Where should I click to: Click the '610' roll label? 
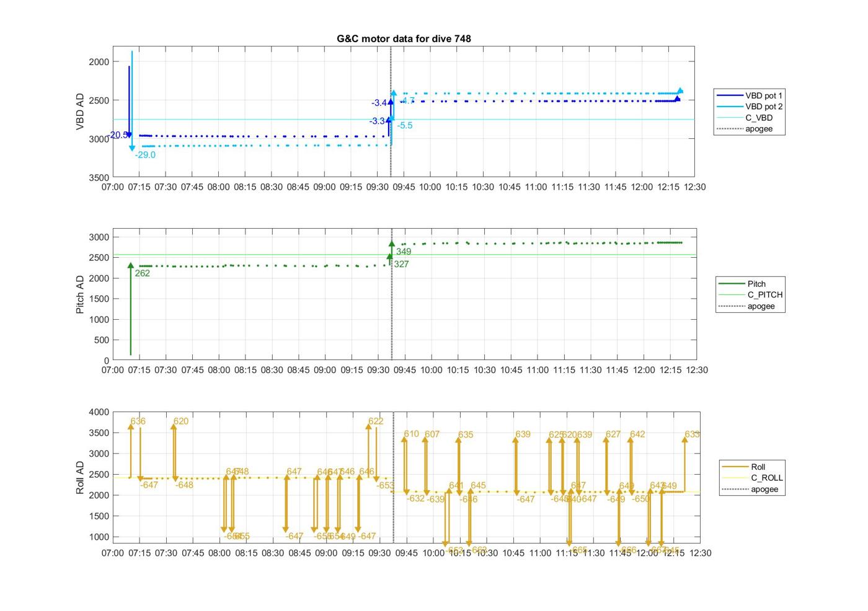click(x=411, y=434)
